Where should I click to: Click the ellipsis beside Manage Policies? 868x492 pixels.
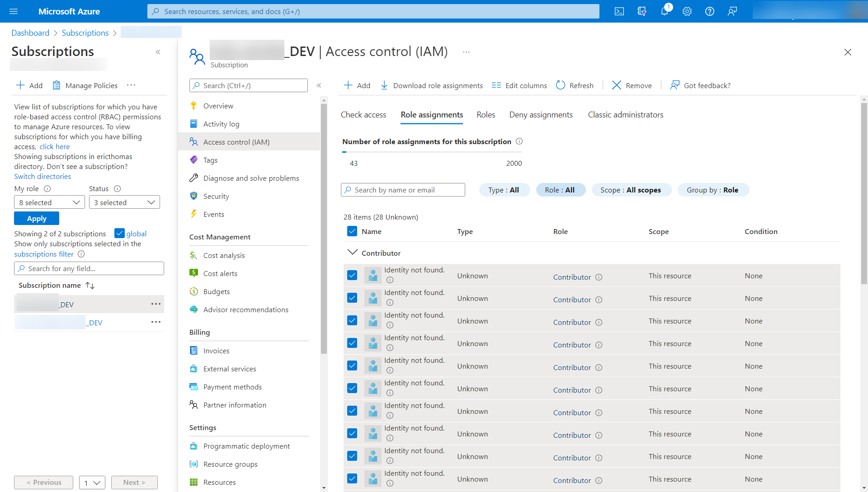pyautogui.click(x=131, y=85)
